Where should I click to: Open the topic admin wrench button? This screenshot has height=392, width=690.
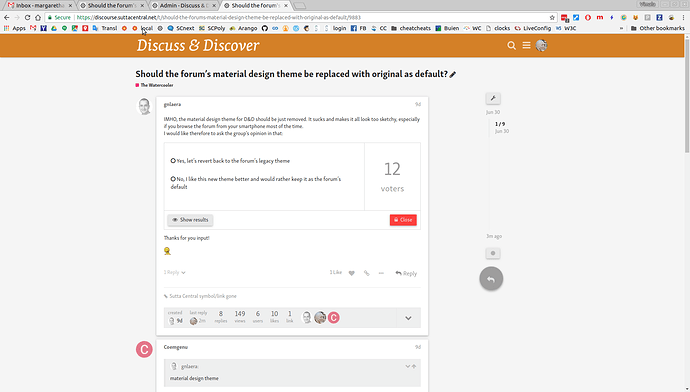point(493,98)
